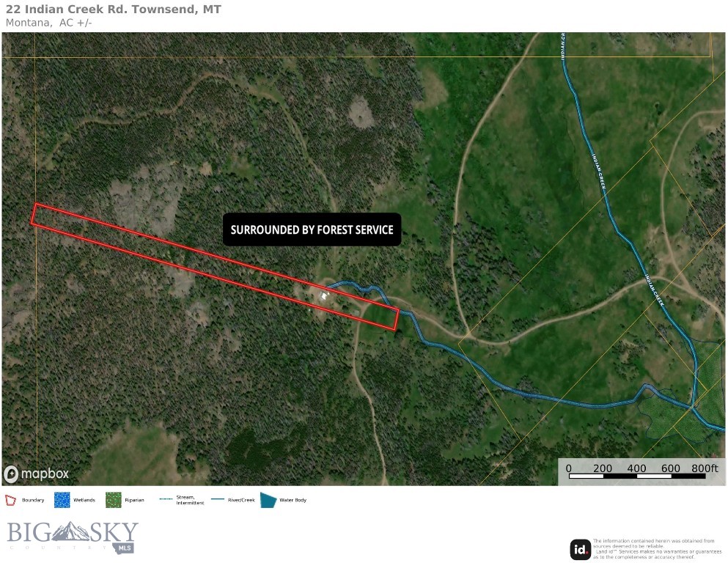The width and height of the screenshot is (728, 563).
Task: Click the red Boundary legend icon
Action: pyautogui.click(x=10, y=500)
